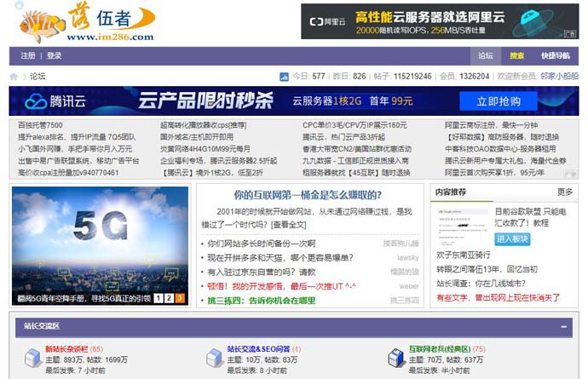Image resolution: width=588 pixels, height=379 pixels.
Task: Click the 5G slideshow image
Action: pos(100,245)
